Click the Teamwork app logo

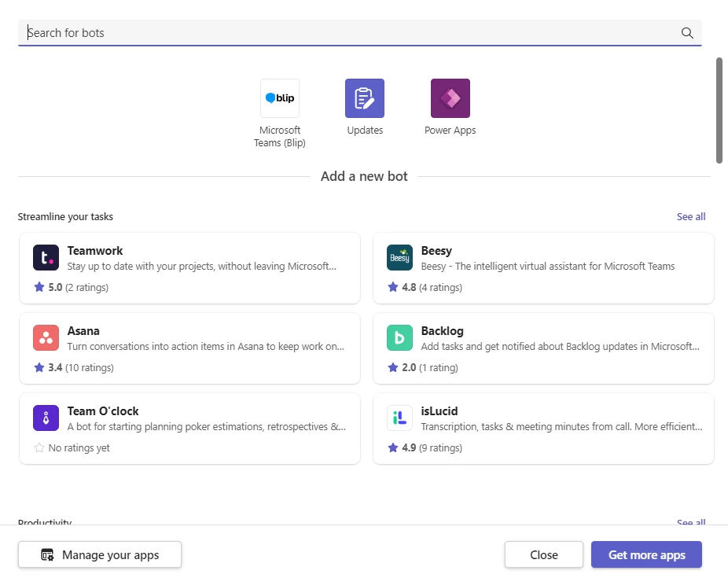(x=46, y=257)
